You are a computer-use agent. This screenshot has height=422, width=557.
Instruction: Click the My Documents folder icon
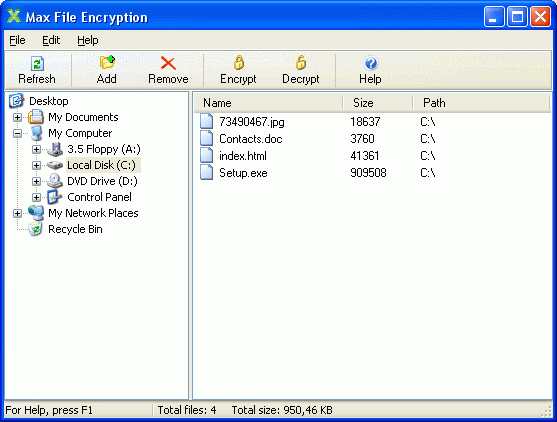coord(36,117)
